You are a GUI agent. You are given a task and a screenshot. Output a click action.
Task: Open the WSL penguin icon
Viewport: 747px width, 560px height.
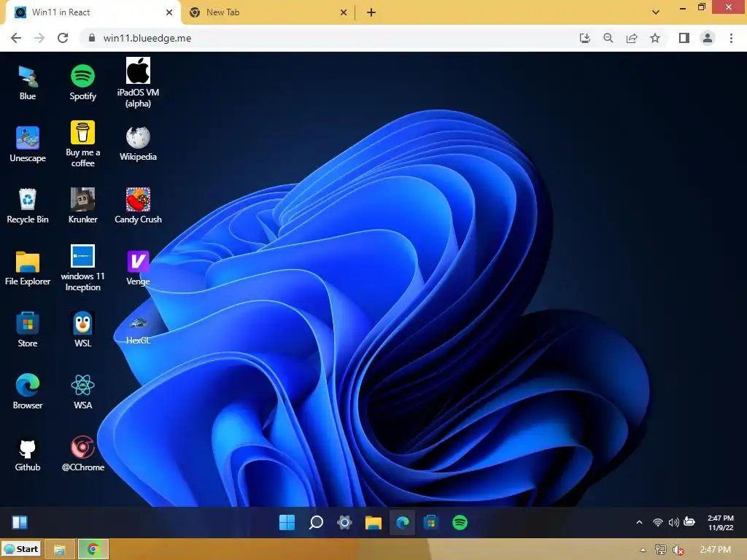coord(83,330)
